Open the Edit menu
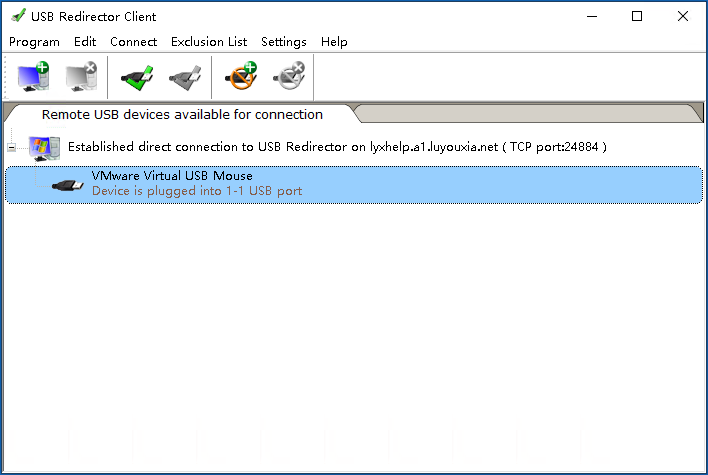The image size is (708, 475). click(x=85, y=42)
